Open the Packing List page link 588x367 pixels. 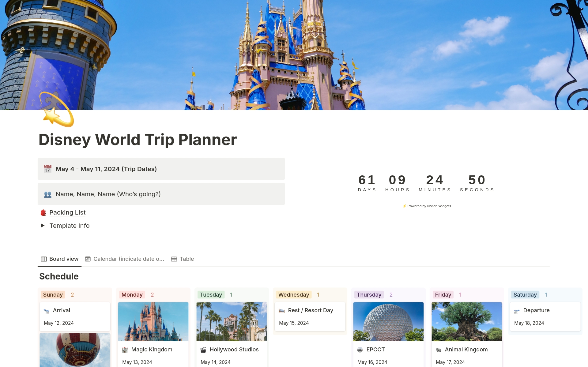click(67, 213)
